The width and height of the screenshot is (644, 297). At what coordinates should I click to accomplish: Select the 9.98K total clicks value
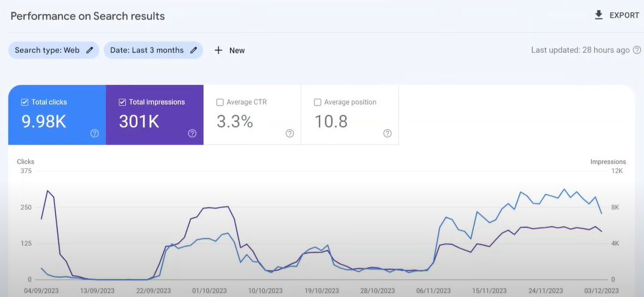43,121
